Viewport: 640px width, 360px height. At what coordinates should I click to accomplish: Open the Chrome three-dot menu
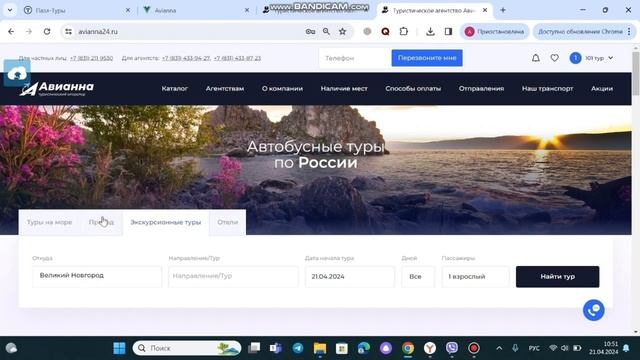(629, 31)
